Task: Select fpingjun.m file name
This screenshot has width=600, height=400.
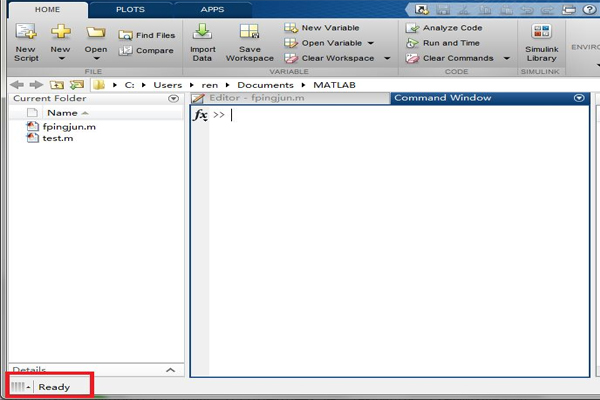Action: 69,127
